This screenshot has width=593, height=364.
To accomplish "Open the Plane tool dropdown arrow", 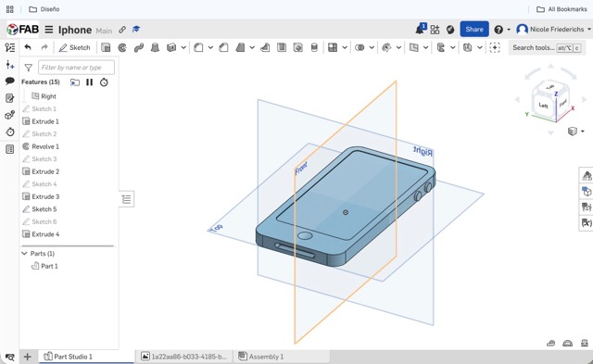I will (425, 47).
